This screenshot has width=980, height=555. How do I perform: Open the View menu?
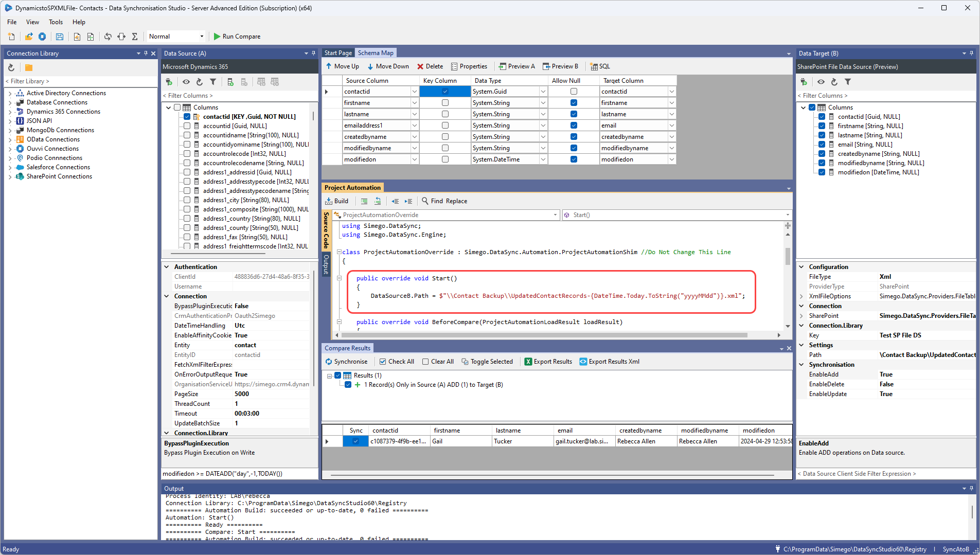pyautogui.click(x=32, y=22)
